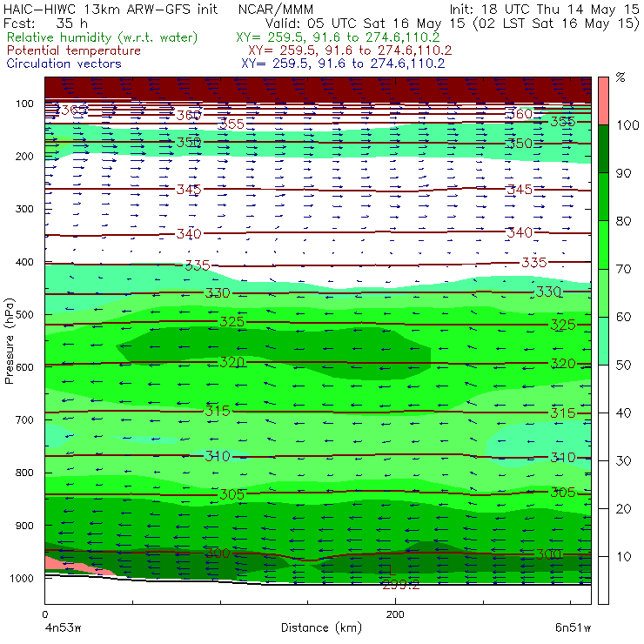Click the '70' colorbar scale label
This screenshot has height=644, width=644.
tap(623, 269)
